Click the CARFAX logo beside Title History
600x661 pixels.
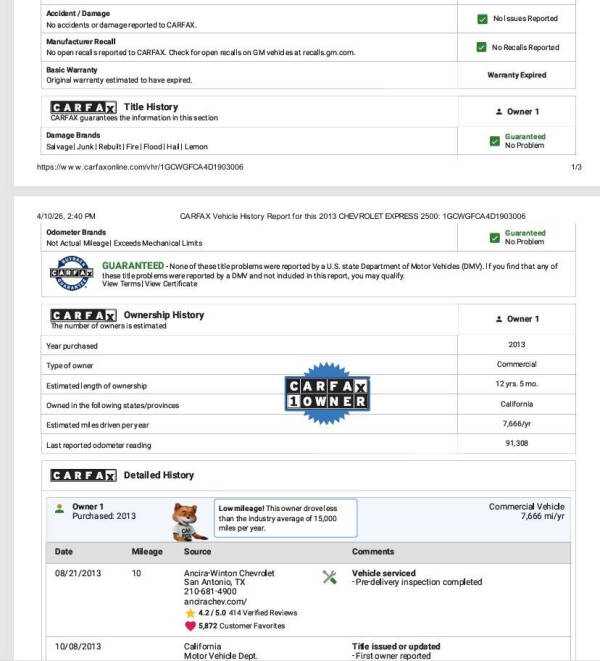click(83, 107)
